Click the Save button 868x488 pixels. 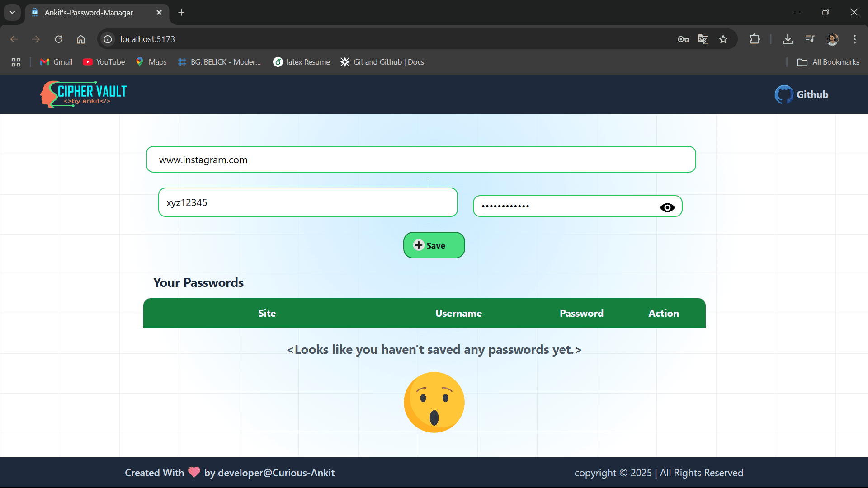[x=434, y=245]
